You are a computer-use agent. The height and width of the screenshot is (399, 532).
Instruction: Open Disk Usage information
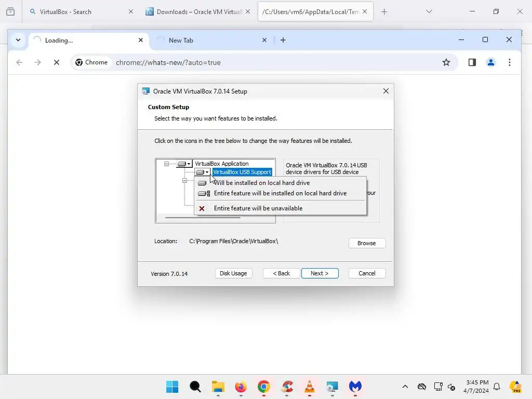[233, 273]
